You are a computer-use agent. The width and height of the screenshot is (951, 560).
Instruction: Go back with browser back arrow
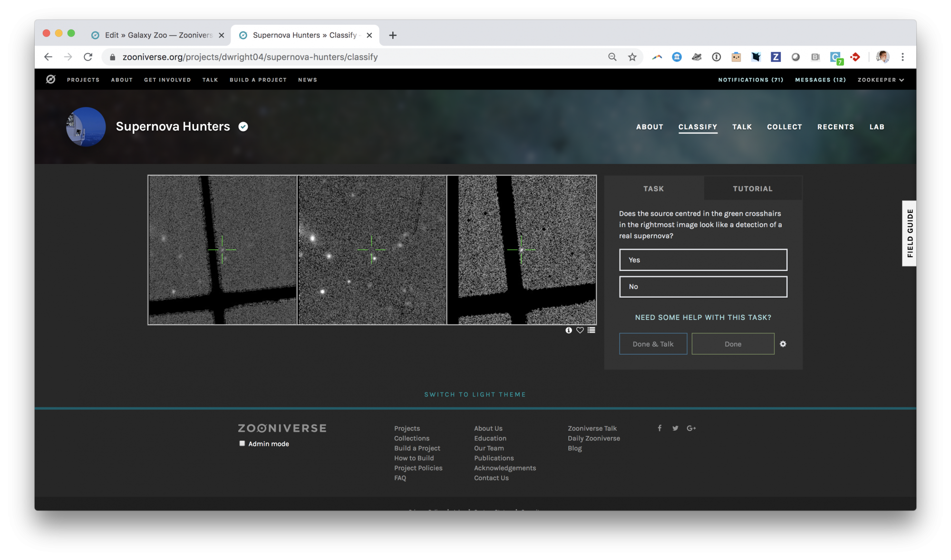48,57
